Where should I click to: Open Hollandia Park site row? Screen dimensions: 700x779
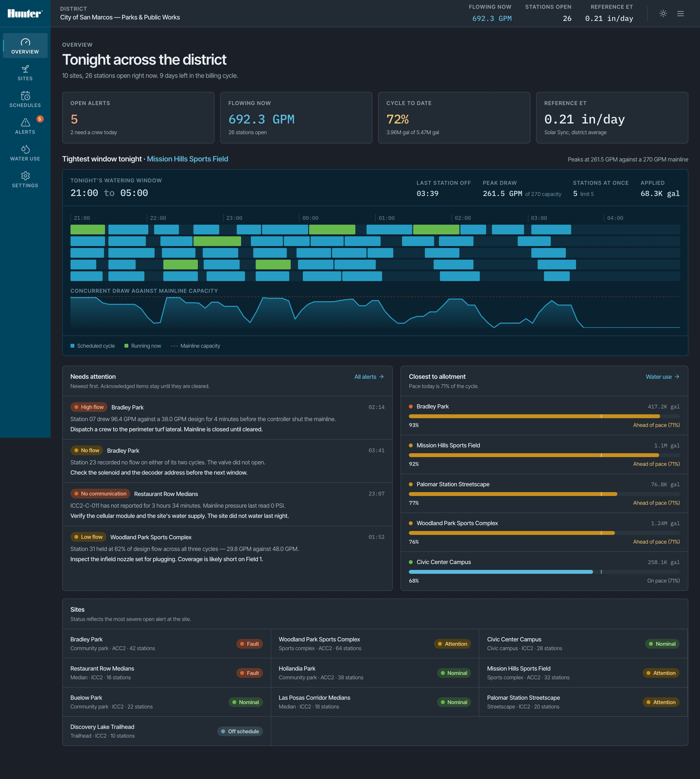375,673
